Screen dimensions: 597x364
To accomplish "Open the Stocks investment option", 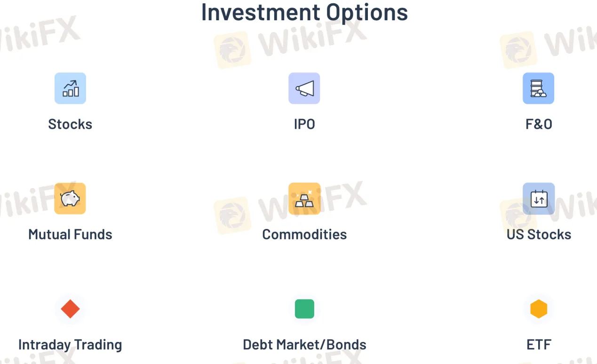I will tap(70, 124).
